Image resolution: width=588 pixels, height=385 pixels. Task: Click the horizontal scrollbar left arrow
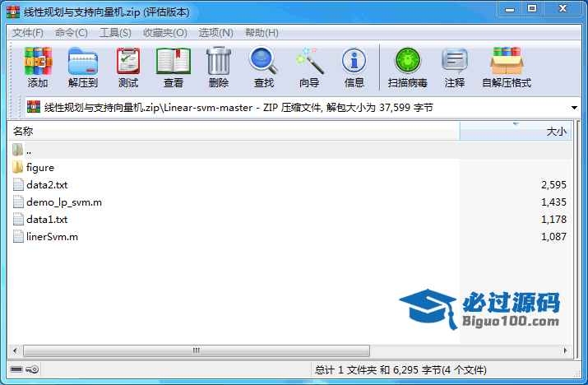[x=15, y=350]
